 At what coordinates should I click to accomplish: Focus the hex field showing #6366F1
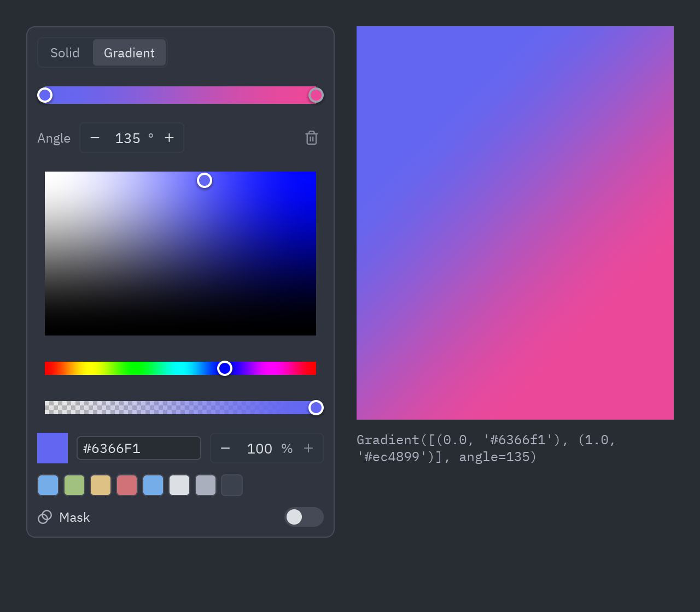click(x=139, y=448)
